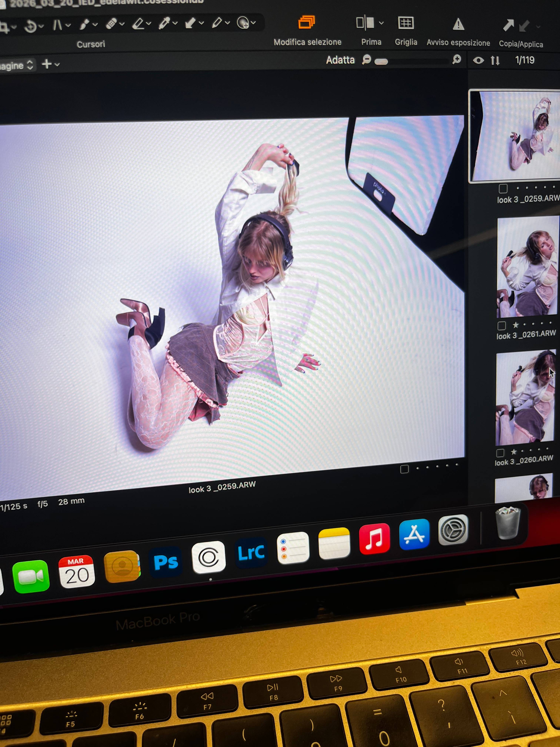Image resolution: width=560 pixels, height=747 pixels.
Task: Select the eyedropper picker cursor tool
Action: pos(164,23)
